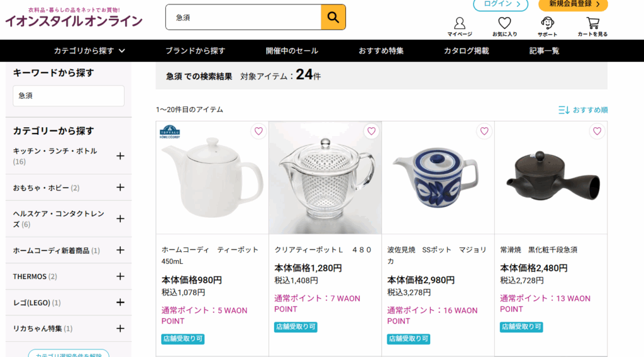Expand the キッチン・ランチ・ボトル category

[121, 156]
